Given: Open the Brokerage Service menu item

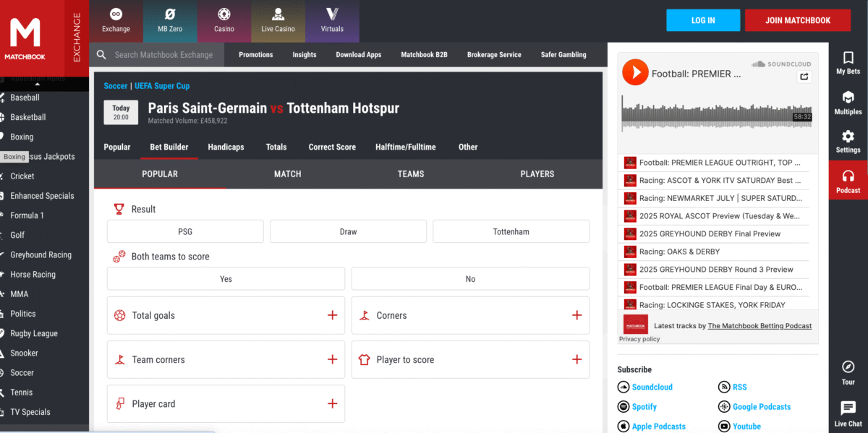Looking at the screenshot, I should pos(494,55).
